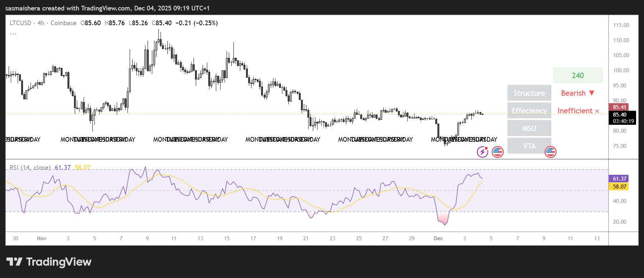Image resolution: width=644 pixels, height=278 pixels.
Task: Click the 03:40:19 bar countdown timer
Action: pyautogui.click(x=623, y=121)
